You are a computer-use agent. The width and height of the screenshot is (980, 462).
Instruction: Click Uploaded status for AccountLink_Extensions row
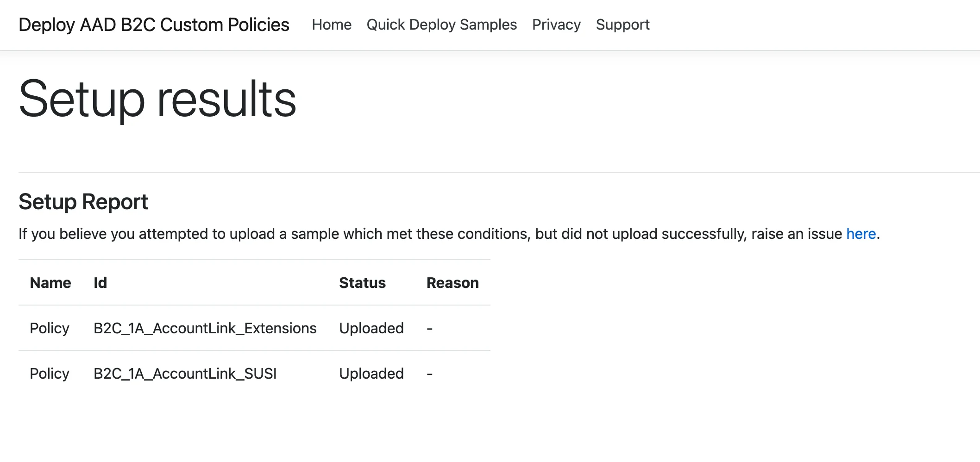[x=371, y=328]
